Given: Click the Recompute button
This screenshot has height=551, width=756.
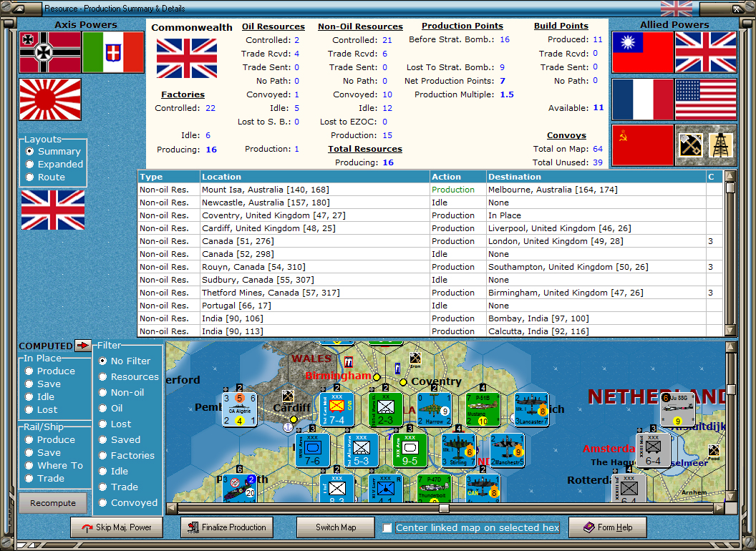Looking at the screenshot, I should pyautogui.click(x=53, y=503).
